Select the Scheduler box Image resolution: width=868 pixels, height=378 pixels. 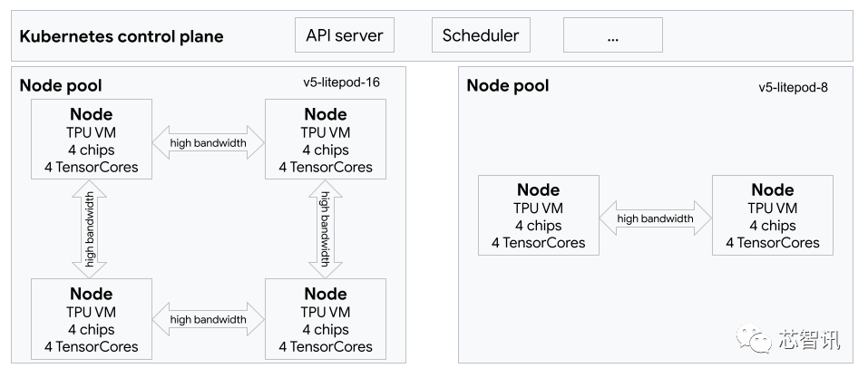point(481,34)
